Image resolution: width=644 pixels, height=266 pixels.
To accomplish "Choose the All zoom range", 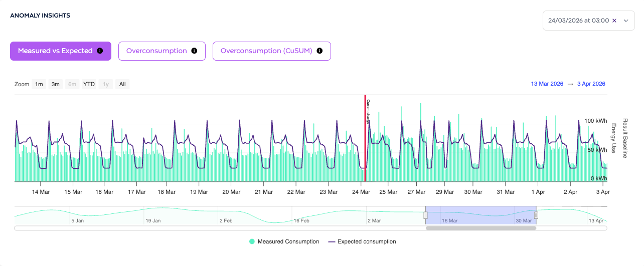I will tap(122, 84).
